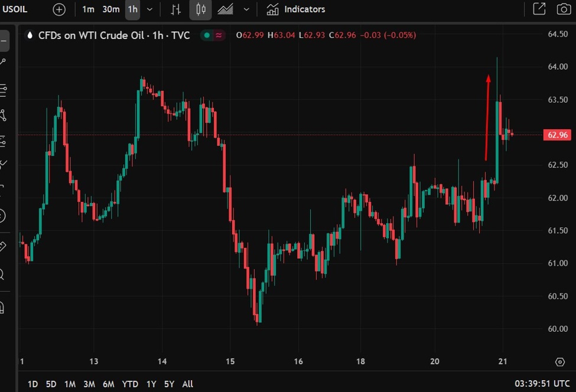This screenshot has height=392, width=576.
Task: Click the 03:39:51 UTC timezone clock
Action: pos(543,384)
